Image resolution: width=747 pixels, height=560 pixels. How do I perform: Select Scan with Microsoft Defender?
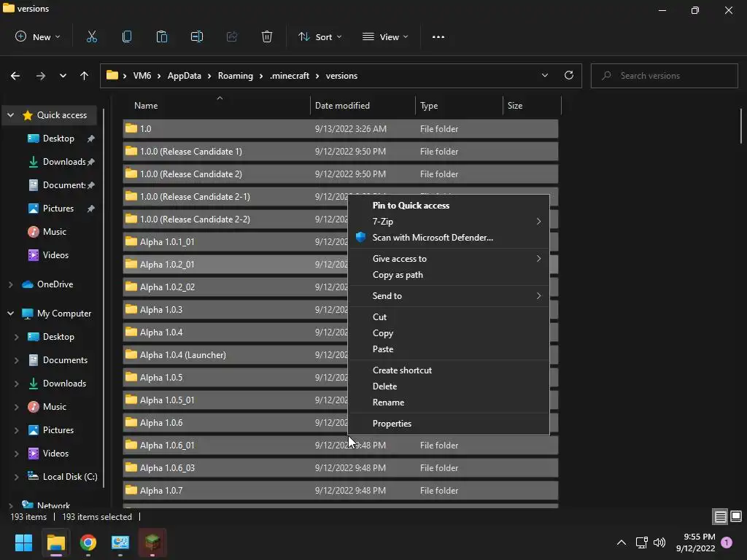point(449,238)
